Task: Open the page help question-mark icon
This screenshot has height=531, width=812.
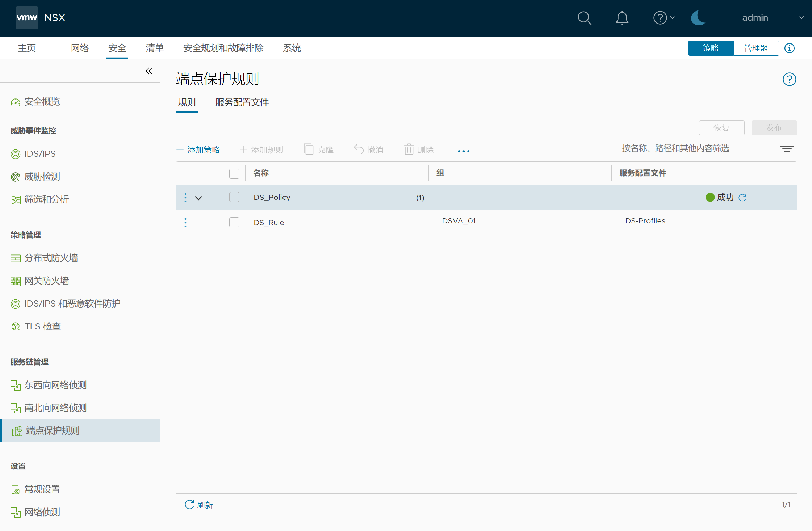Action: pyautogui.click(x=789, y=79)
